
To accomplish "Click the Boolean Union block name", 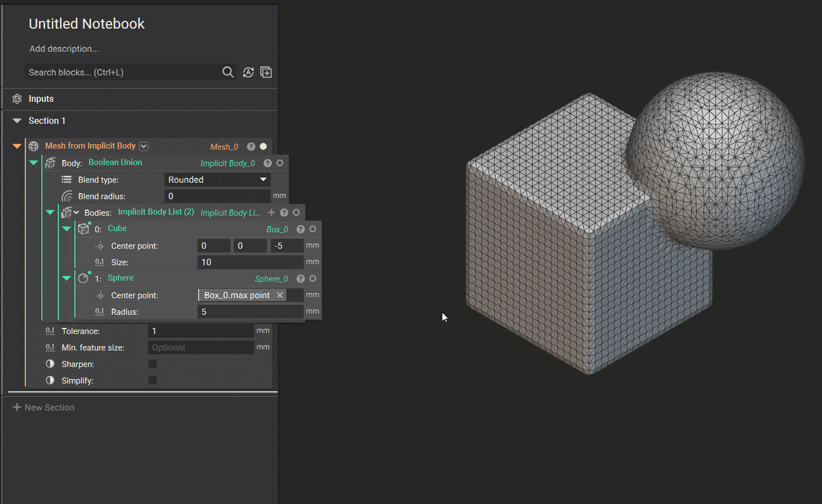I will click(115, 162).
